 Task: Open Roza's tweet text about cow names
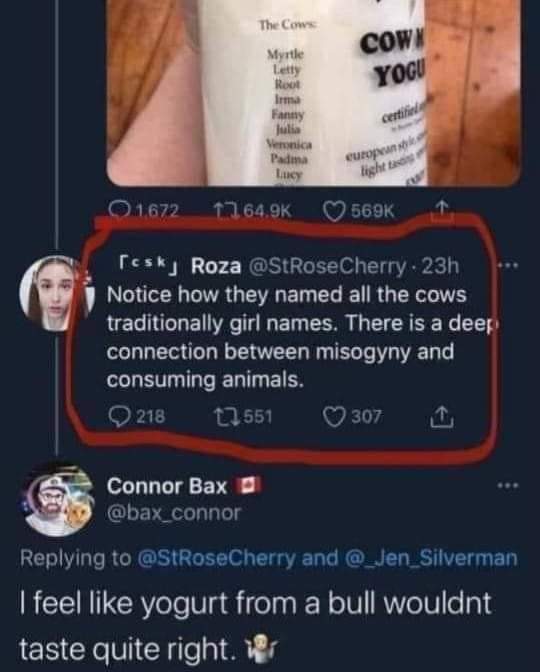pyautogui.click(x=300, y=337)
